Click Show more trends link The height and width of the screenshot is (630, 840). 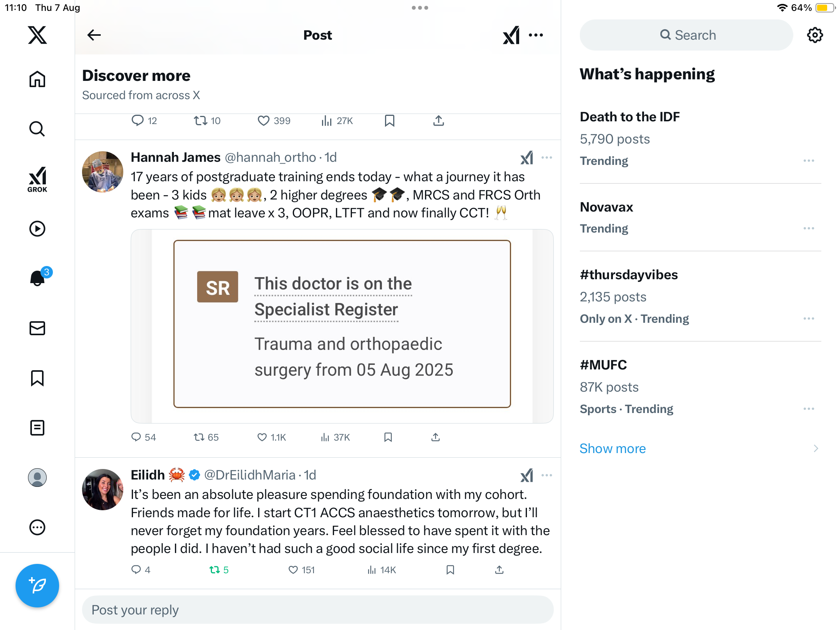pos(612,448)
